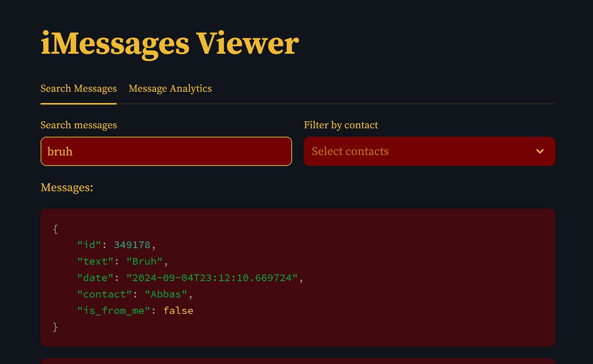Switch to the Search Messages tab

[79, 89]
